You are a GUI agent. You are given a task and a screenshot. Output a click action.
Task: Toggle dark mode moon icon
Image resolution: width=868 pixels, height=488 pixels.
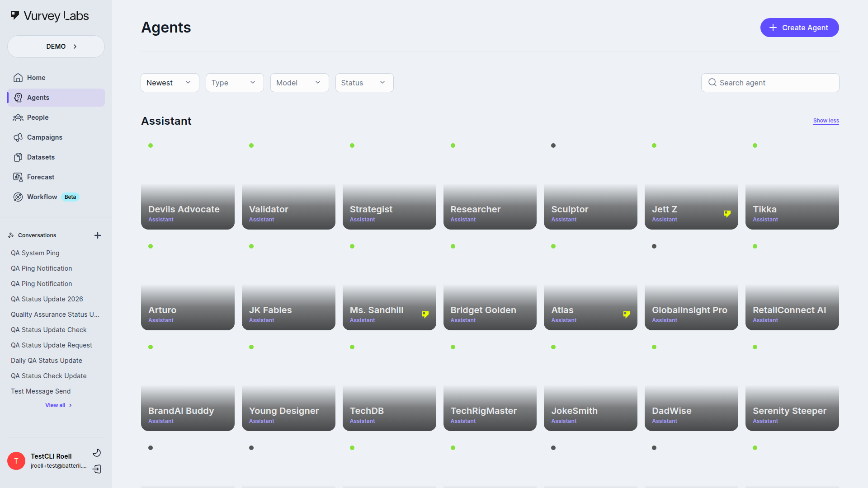tap(97, 453)
